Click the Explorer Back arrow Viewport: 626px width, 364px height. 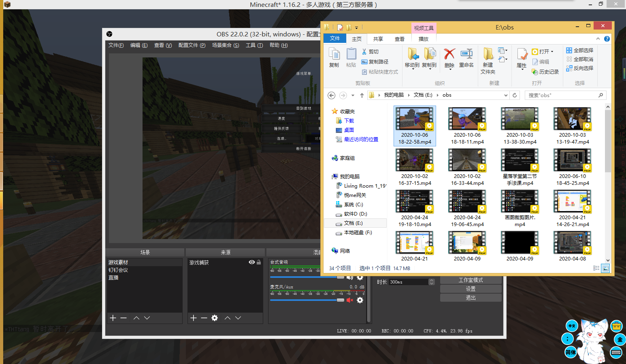coord(331,95)
